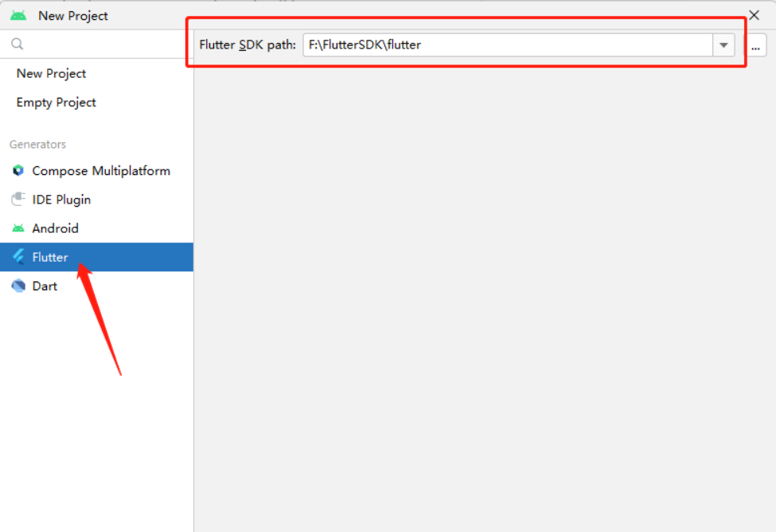Open the Flutter SDK path dropdown arrow
This screenshot has height=532, width=776.
tap(723, 45)
